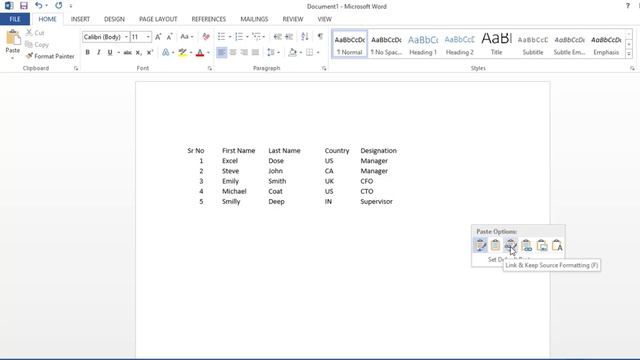Apply superscript formatting
This screenshot has height=360, width=640.
[x=150, y=52]
